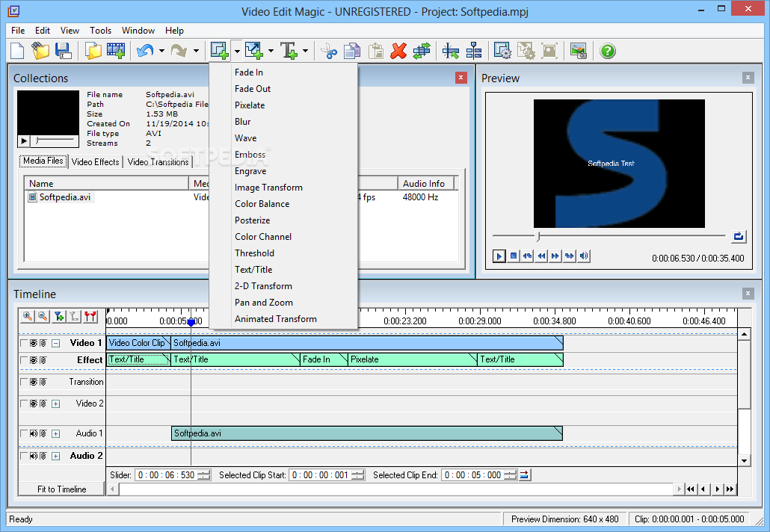Collapse the Video 1 track

55,344
